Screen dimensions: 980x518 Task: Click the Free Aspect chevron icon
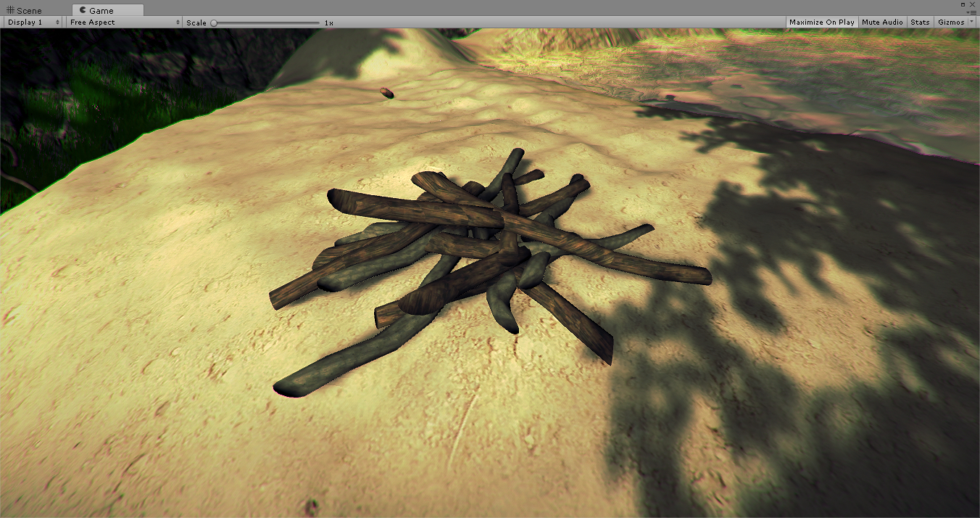point(177,22)
